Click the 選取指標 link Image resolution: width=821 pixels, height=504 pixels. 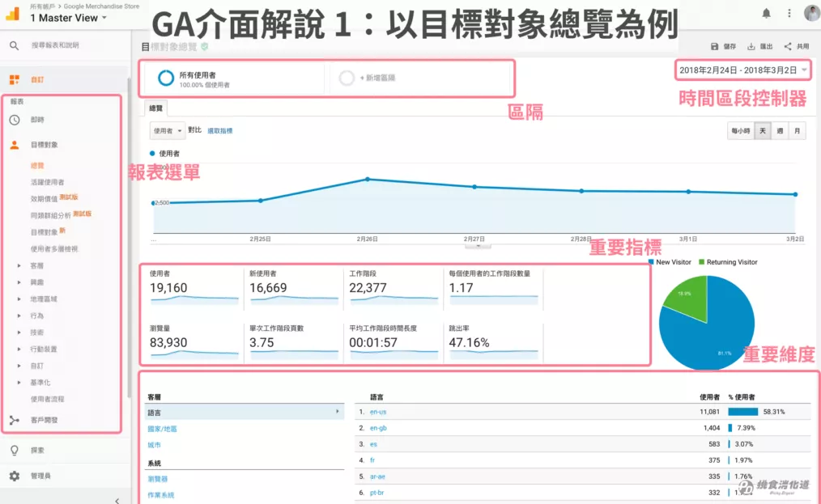point(220,131)
